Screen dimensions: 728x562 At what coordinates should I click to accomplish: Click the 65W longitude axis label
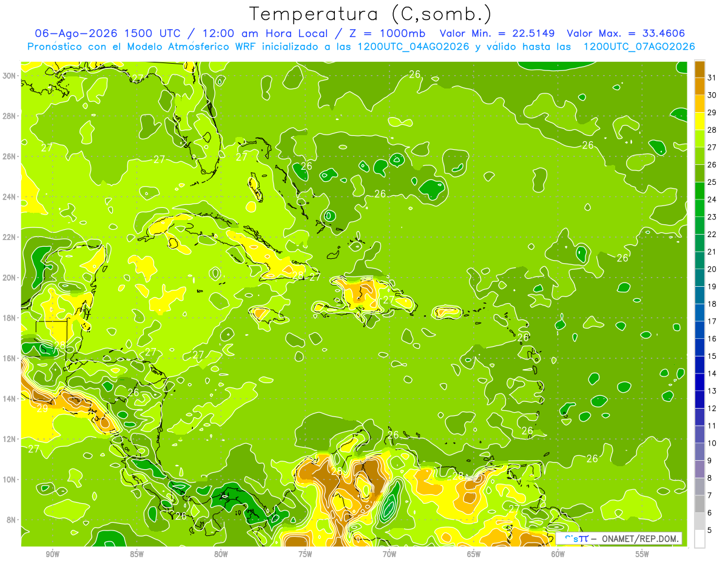[x=474, y=554]
